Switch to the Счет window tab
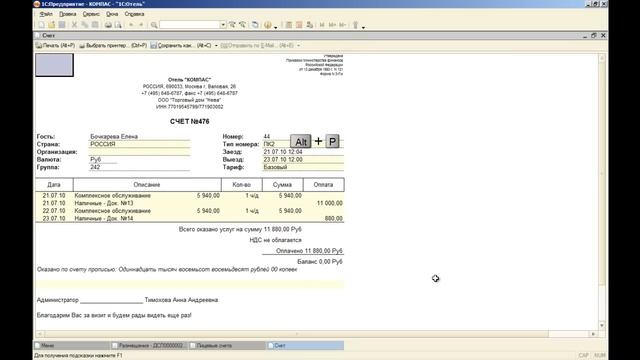 point(305,345)
